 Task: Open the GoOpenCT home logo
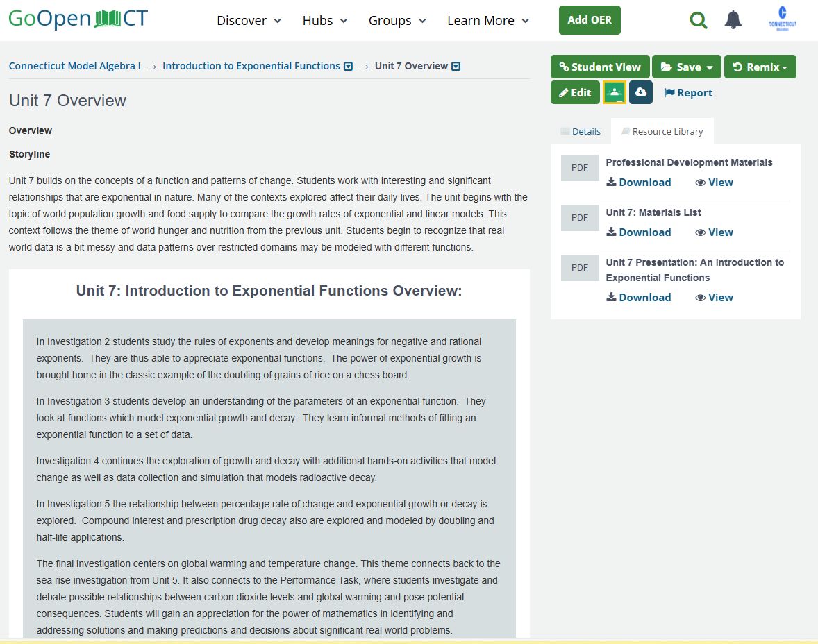[x=78, y=19]
